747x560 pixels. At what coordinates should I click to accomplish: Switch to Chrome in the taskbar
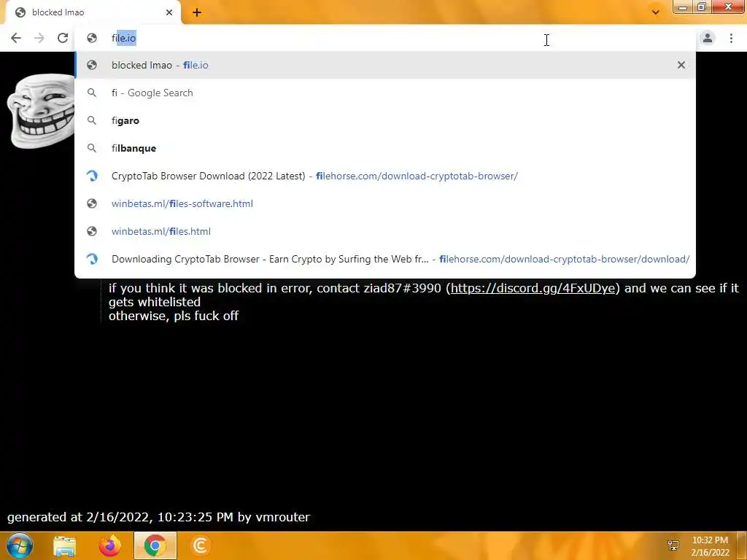(x=155, y=545)
